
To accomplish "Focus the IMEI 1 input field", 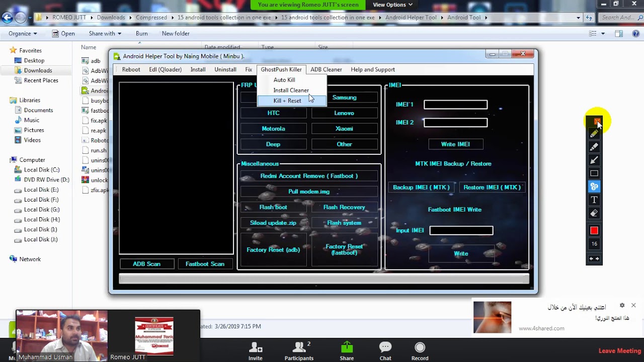I will pos(455,105).
